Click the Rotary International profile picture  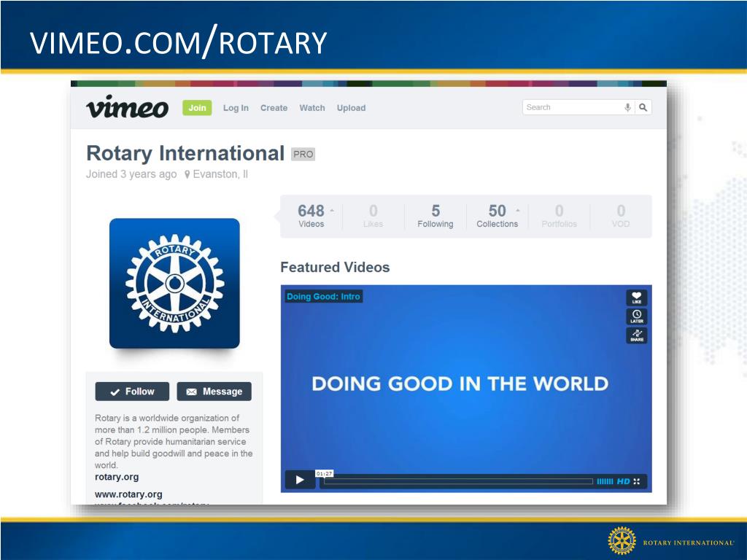[174, 283]
